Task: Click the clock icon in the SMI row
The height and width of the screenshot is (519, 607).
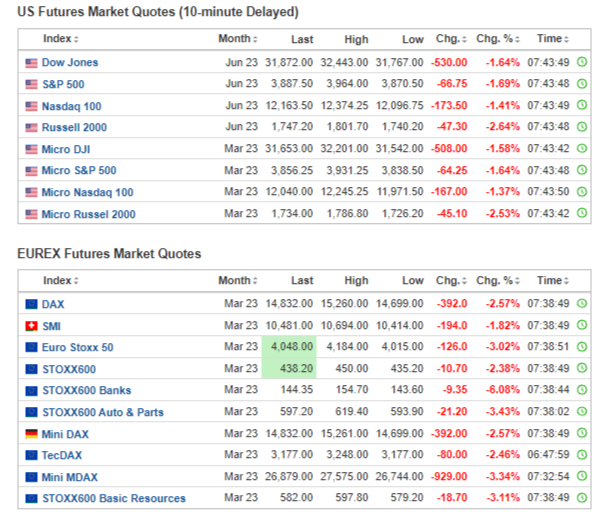Action: pos(582,325)
